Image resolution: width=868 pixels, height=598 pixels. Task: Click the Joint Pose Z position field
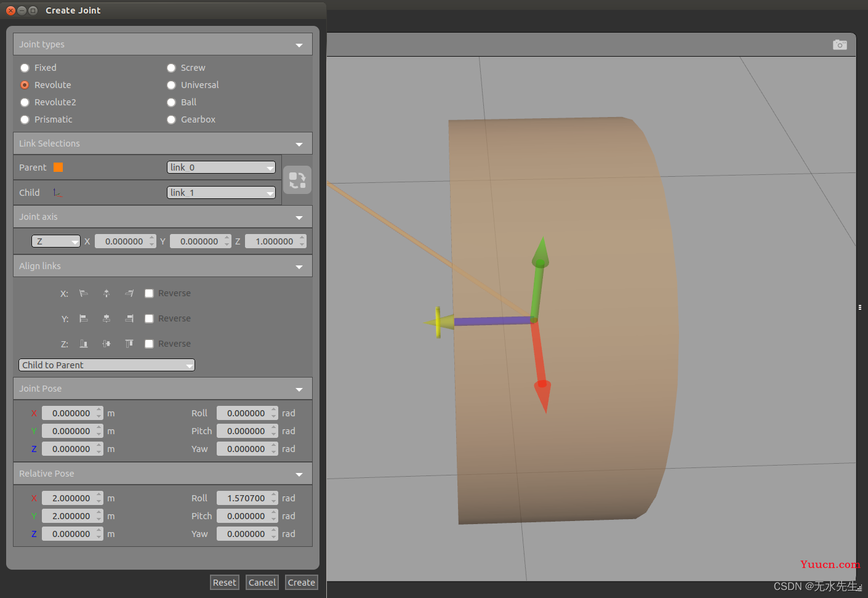[x=73, y=449]
